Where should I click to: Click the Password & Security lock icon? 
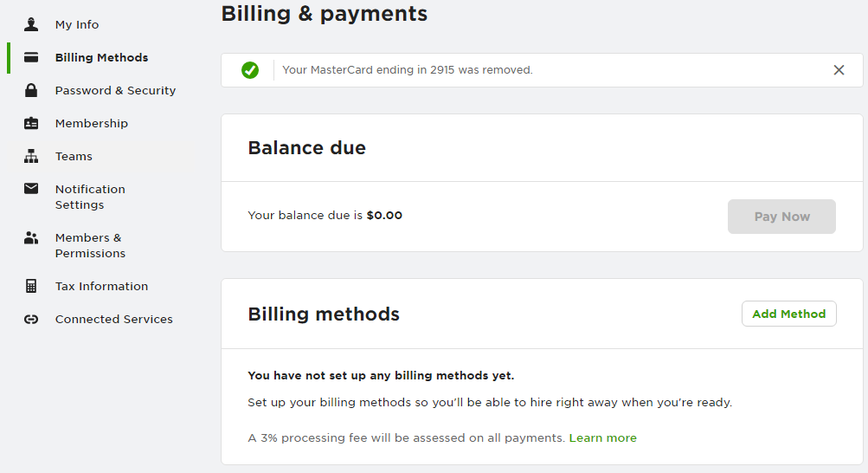coord(31,90)
